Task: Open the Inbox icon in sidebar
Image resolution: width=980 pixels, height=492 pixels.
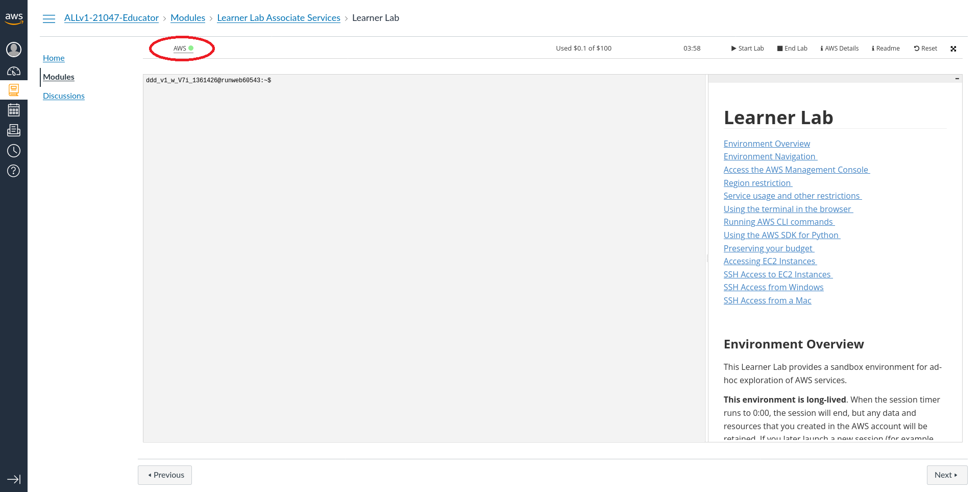Action: click(x=14, y=130)
